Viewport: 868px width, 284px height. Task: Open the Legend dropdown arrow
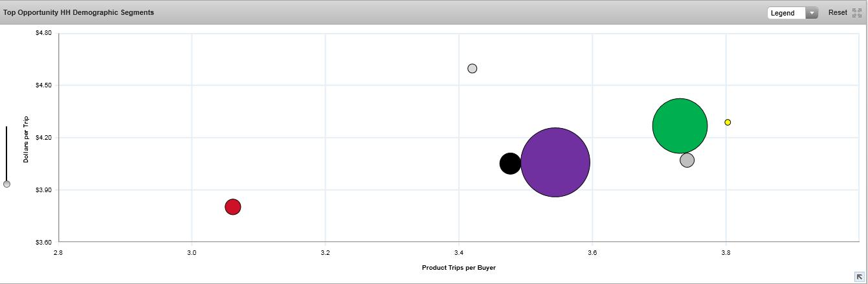(812, 13)
